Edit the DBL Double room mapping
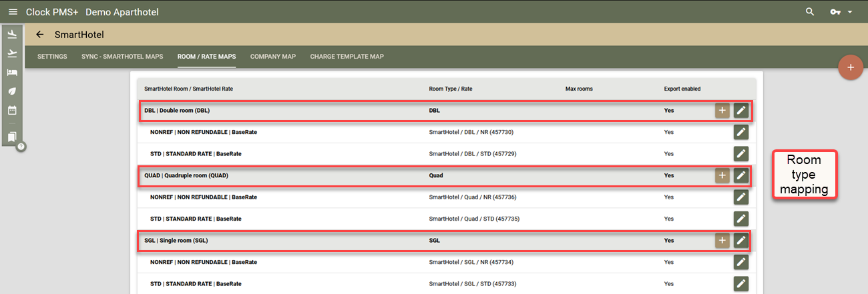This screenshot has width=868, height=294. [740, 111]
